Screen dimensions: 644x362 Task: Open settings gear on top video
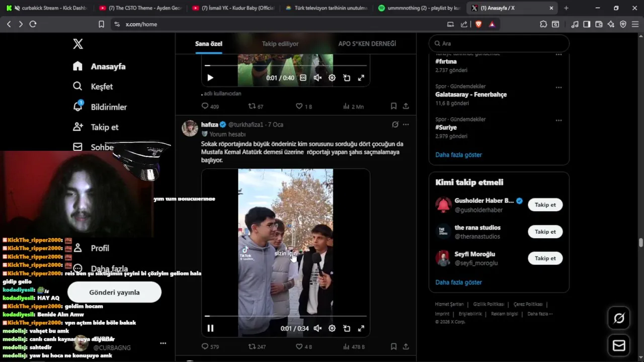(332, 78)
